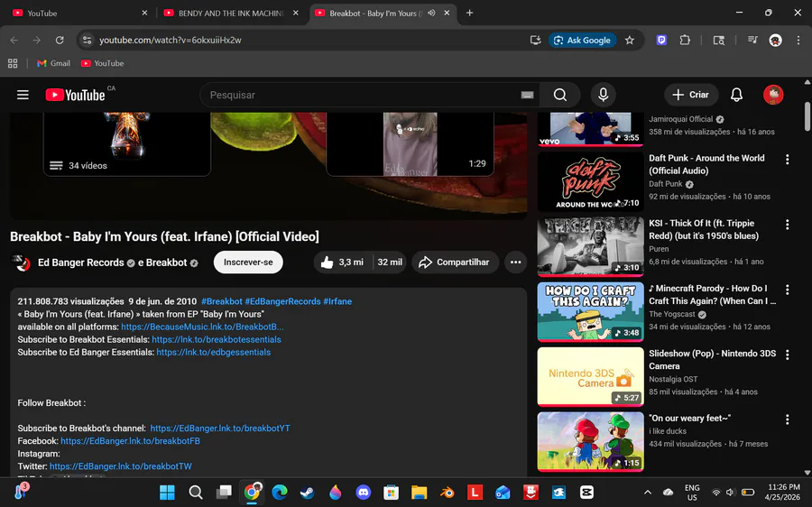
Task: Like the video with thumbs-up 3,3 mi
Action: [x=342, y=262]
